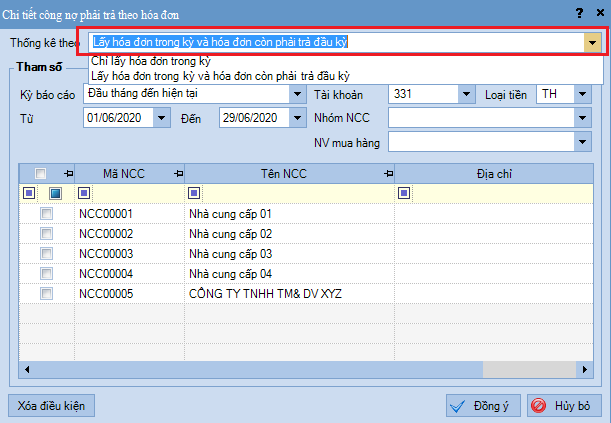Select cell NCC00002

click(129, 234)
